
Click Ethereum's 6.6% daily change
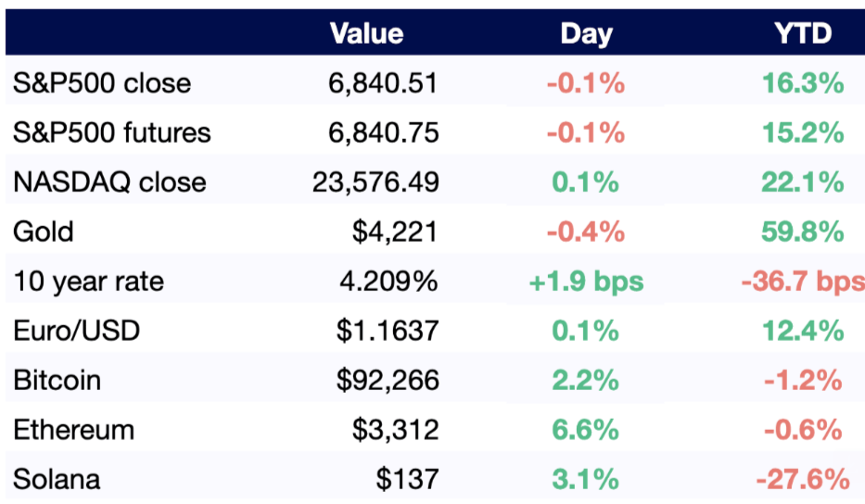[586, 430]
